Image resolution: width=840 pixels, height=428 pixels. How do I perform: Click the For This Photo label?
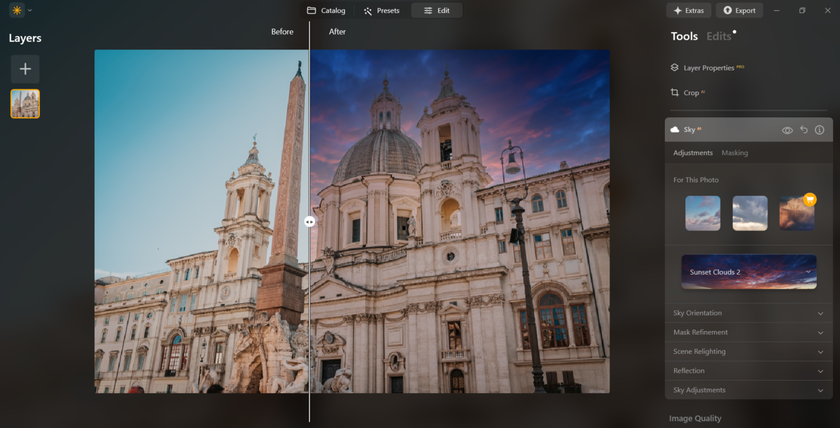(x=696, y=180)
